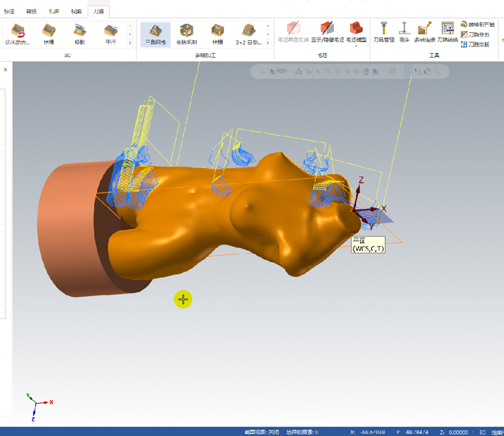Select the 三角网格 multi-axis toolpath
The height and width of the screenshot is (436, 504).
[156, 34]
